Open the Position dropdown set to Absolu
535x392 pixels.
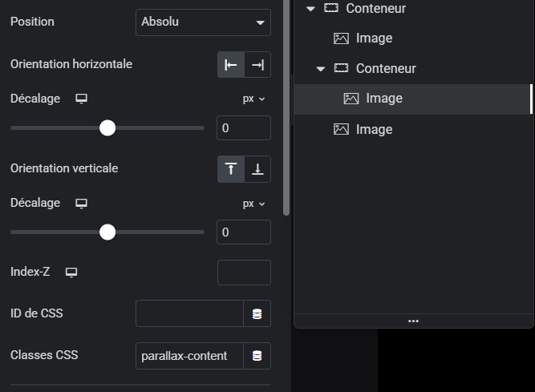point(203,22)
